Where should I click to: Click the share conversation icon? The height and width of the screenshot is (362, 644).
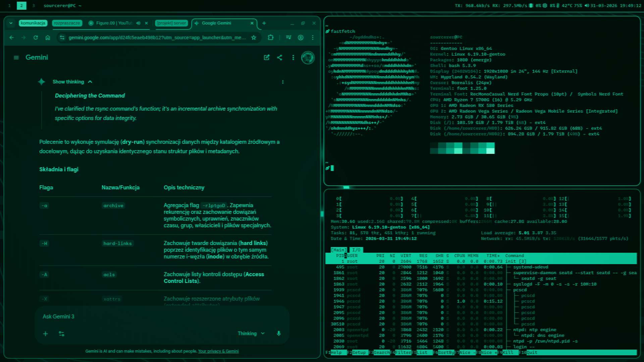click(280, 58)
